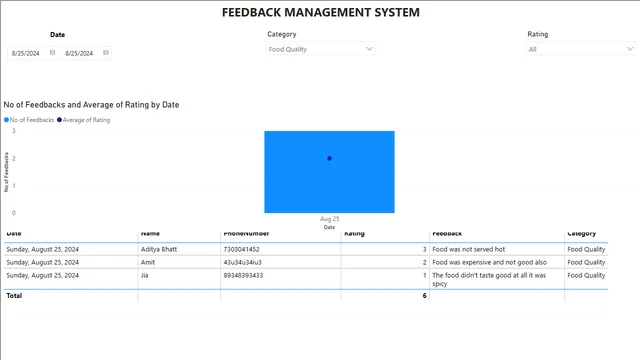
Task: Click 'Food was not served hot' feedback
Action: coord(469,249)
